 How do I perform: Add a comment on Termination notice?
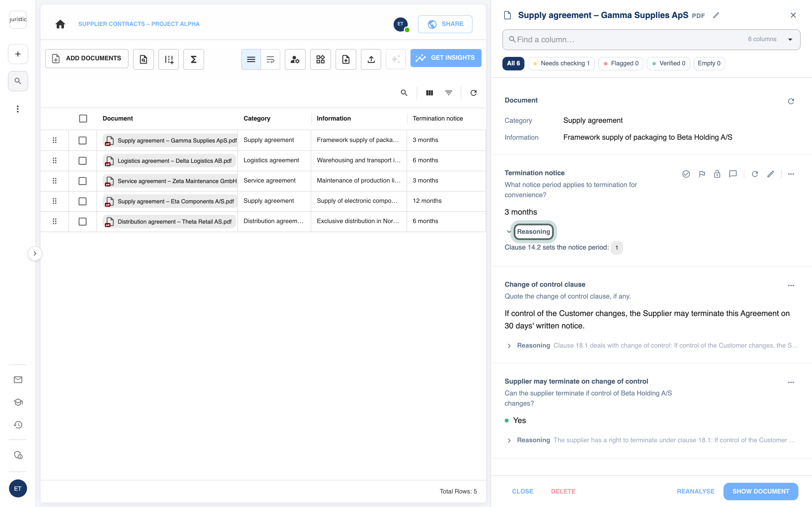tap(733, 174)
